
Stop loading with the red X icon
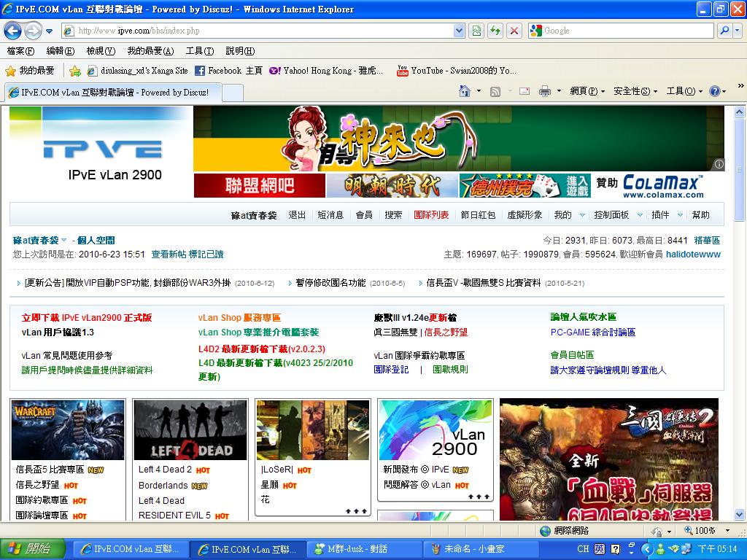coord(514,31)
